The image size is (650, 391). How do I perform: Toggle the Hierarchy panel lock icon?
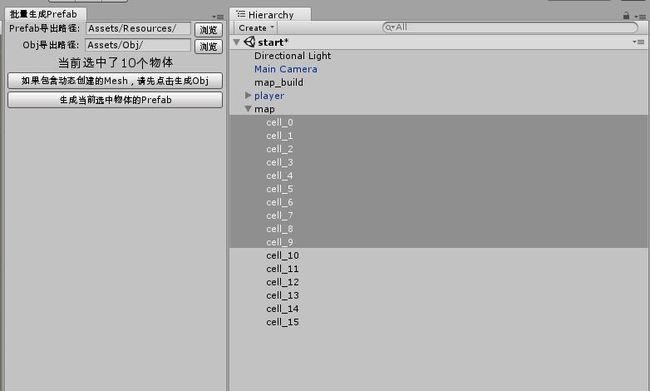click(x=626, y=16)
